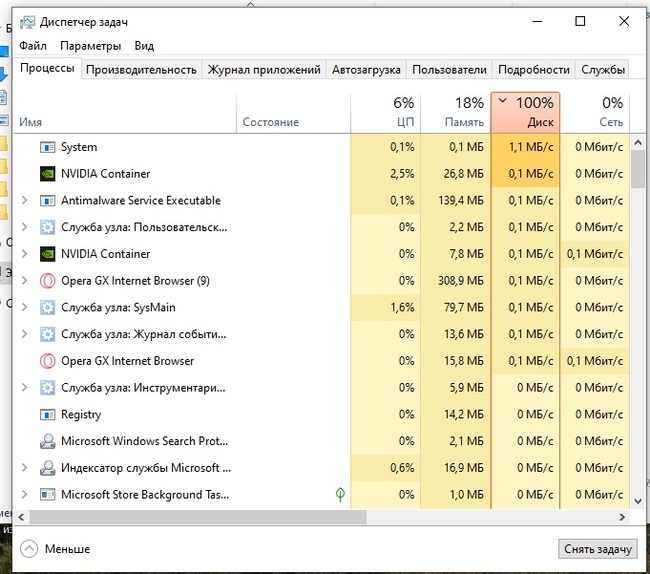
Task: Click Диспетчер задач title bar icon
Action: [27, 22]
